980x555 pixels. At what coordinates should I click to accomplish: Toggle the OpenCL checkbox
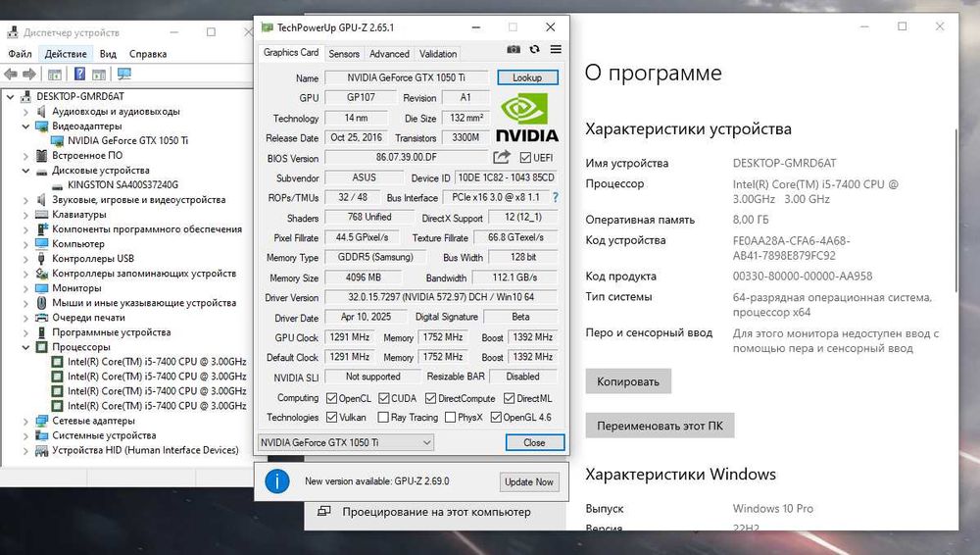[x=332, y=398]
